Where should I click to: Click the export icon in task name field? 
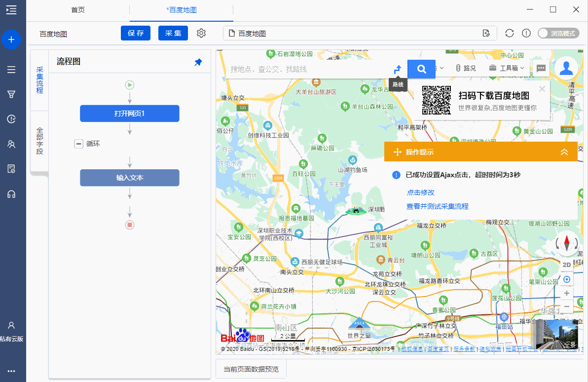click(x=486, y=34)
